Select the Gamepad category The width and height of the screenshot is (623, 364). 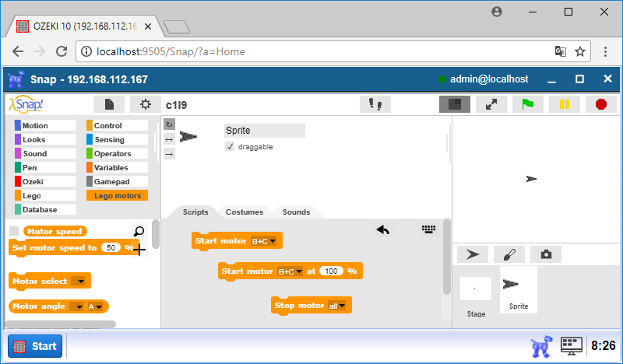tap(117, 181)
